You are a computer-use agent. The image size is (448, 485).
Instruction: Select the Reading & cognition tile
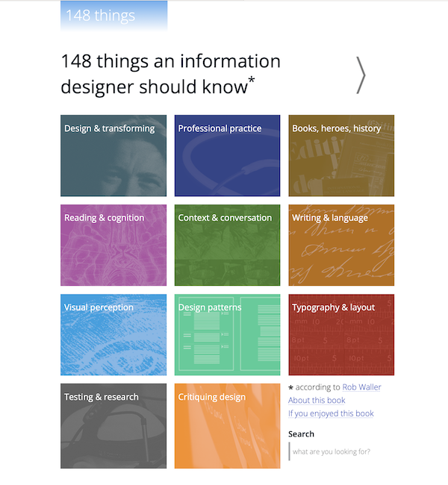(113, 245)
